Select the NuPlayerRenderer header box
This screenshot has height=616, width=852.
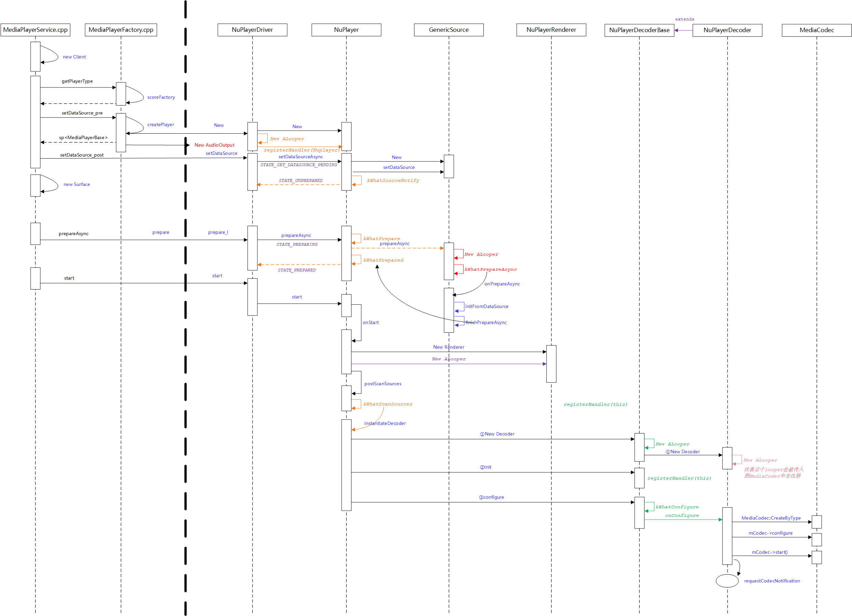click(551, 30)
